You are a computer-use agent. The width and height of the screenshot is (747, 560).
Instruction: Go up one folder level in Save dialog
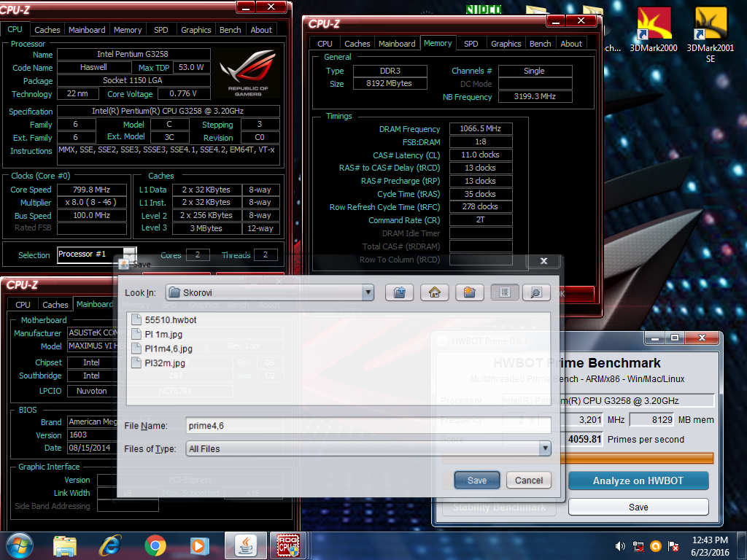coord(399,292)
